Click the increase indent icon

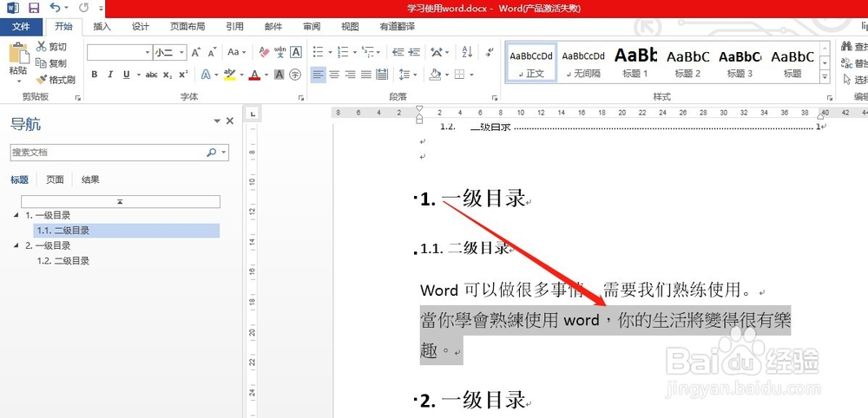coord(414,52)
